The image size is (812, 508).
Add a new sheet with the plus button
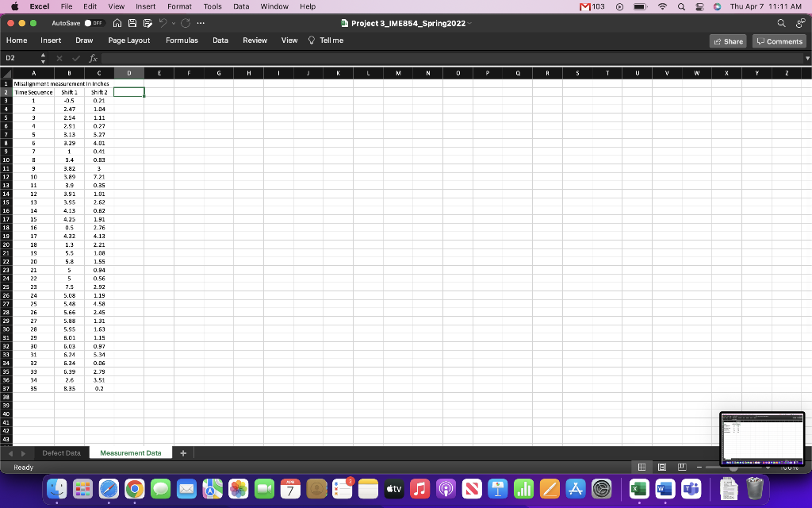183,452
